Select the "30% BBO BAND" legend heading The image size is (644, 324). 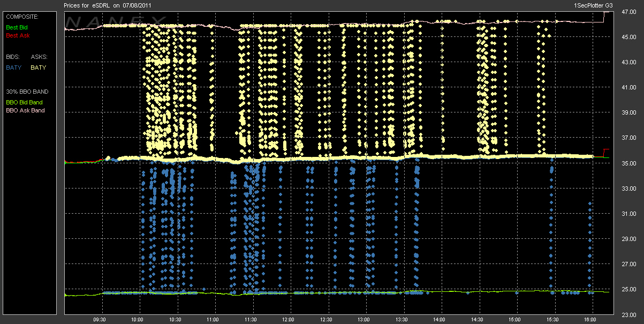tap(27, 92)
